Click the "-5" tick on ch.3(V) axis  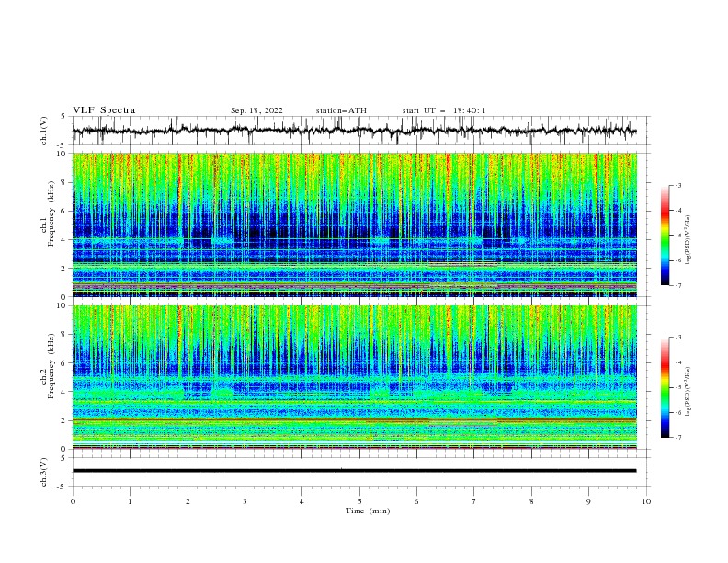[63, 487]
